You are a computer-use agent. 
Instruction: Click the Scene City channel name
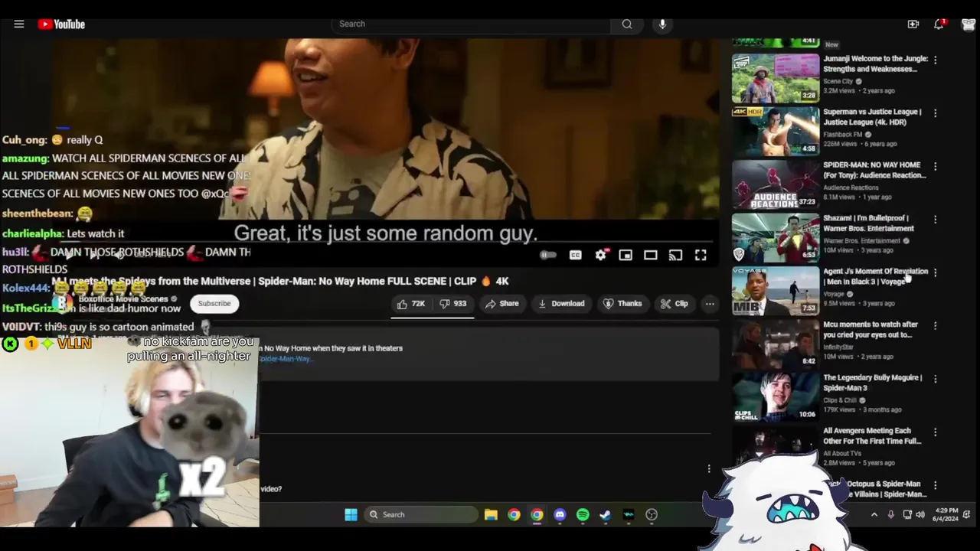(838, 81)
